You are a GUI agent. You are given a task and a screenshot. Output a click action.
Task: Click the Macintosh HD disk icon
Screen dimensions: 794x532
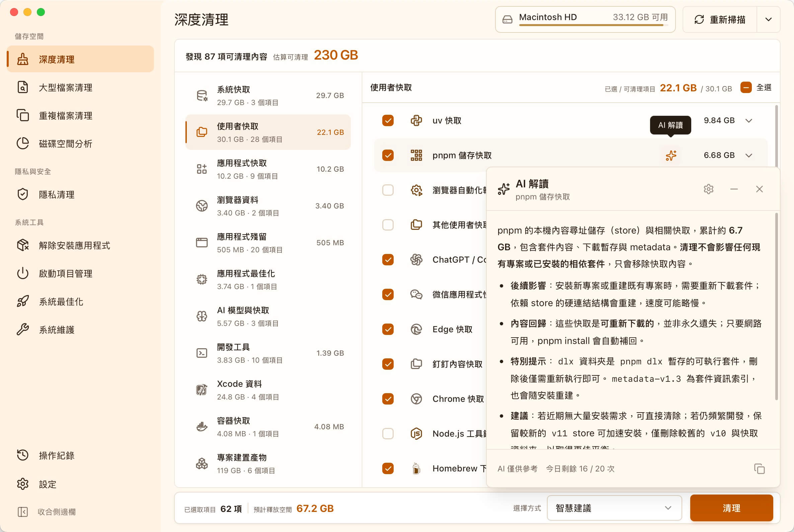coord(507,20)
